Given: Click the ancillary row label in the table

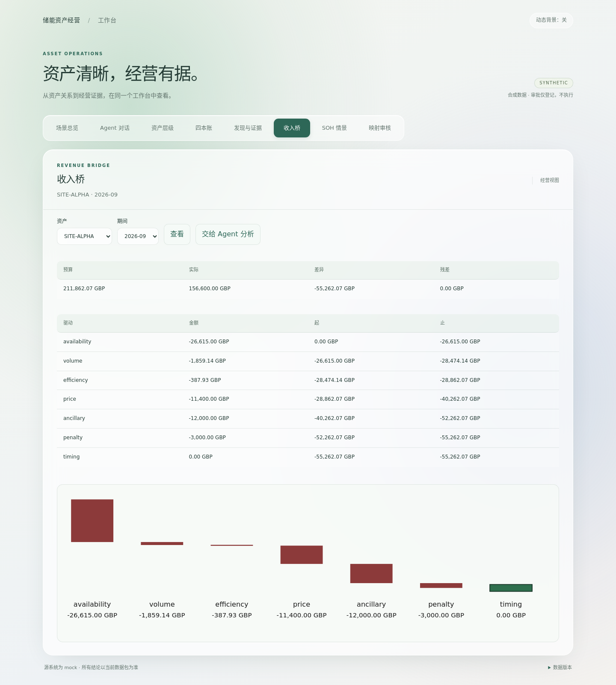Looking at the screenshot, I should click(x=74, y=418).
